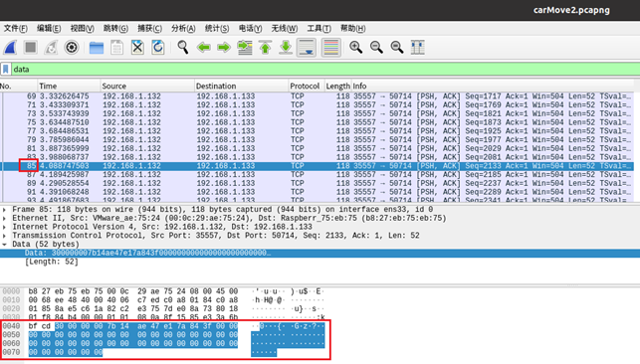Start capture with the shark fin icon
640x364 pixels.
tap(10, 48)
